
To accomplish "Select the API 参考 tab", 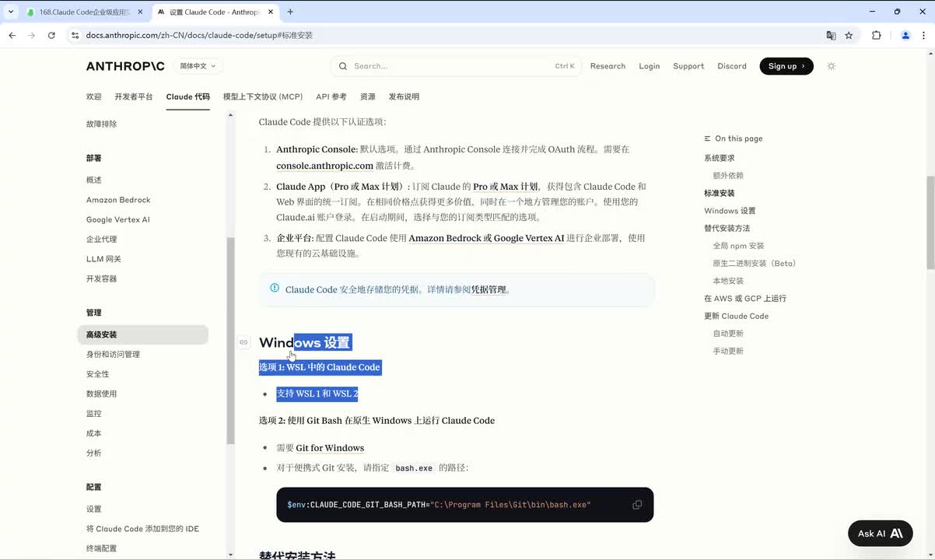I will (331, 96).
